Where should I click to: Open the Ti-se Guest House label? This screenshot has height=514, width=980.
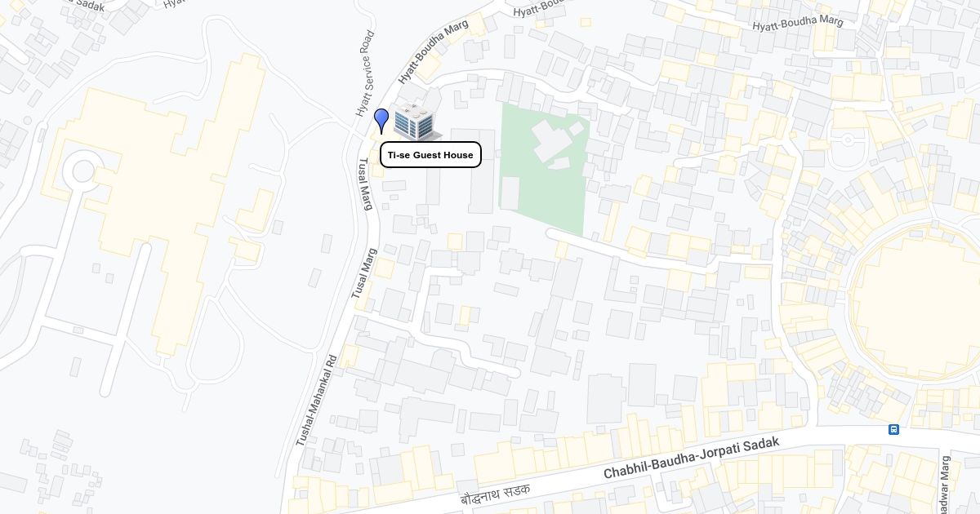click(x=430, y=155)
